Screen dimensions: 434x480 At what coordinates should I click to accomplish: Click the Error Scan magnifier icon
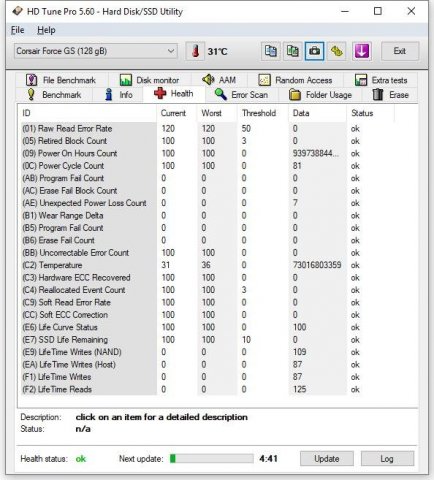pos(220,94)
